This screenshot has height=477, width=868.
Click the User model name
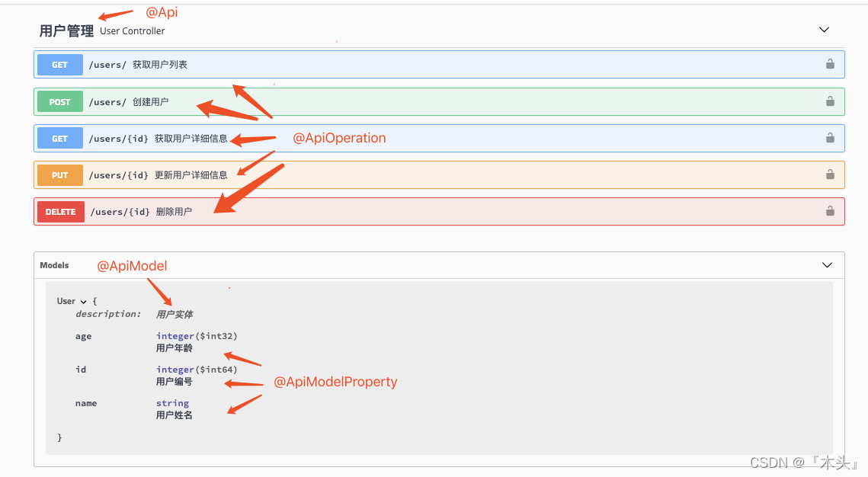tap(66, 301)
